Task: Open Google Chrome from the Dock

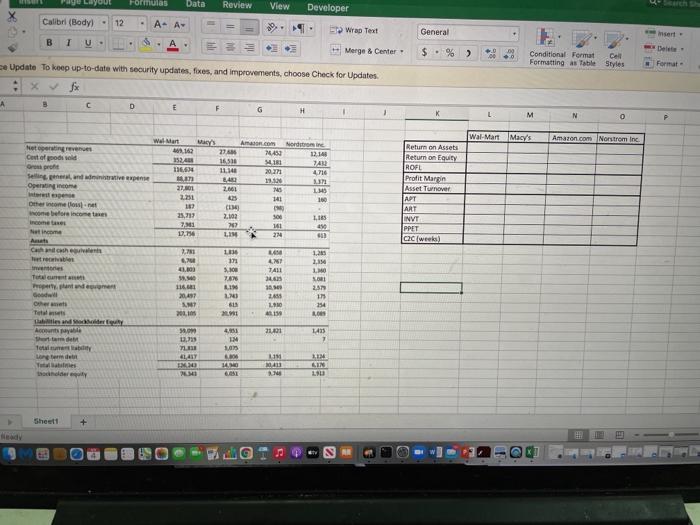Action: 246,454
